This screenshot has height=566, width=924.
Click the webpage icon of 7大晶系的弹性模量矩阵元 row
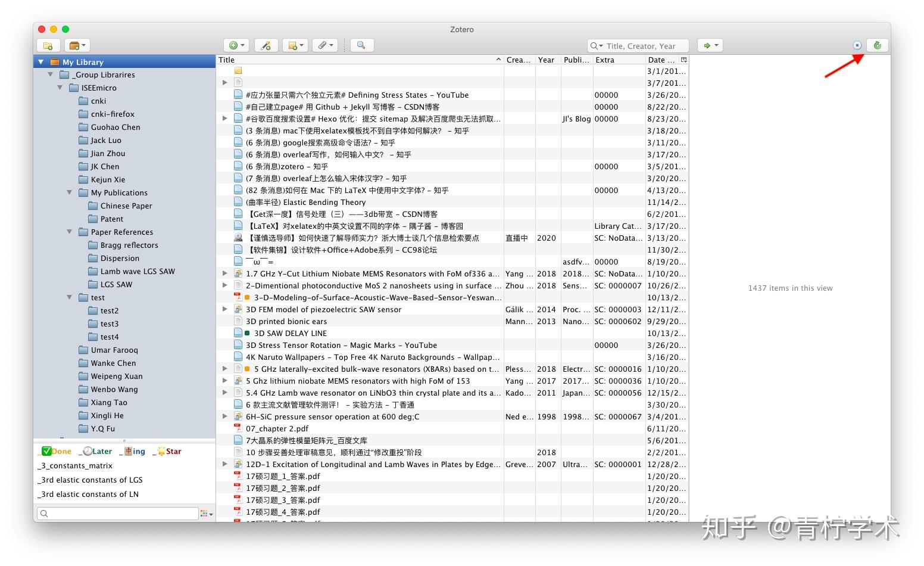coord(238,440)
